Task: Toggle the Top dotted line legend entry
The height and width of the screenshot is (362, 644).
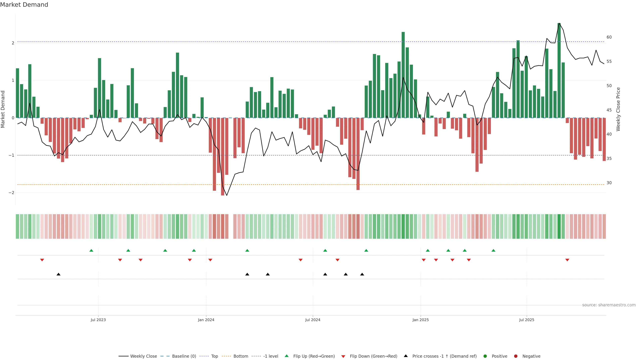Action: (x=214, y=356)
